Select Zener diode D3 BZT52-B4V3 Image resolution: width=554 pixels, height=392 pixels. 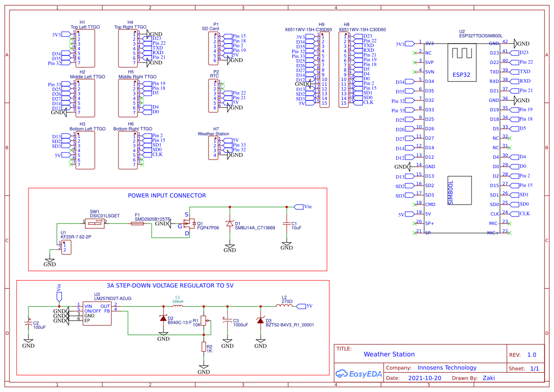260,321
